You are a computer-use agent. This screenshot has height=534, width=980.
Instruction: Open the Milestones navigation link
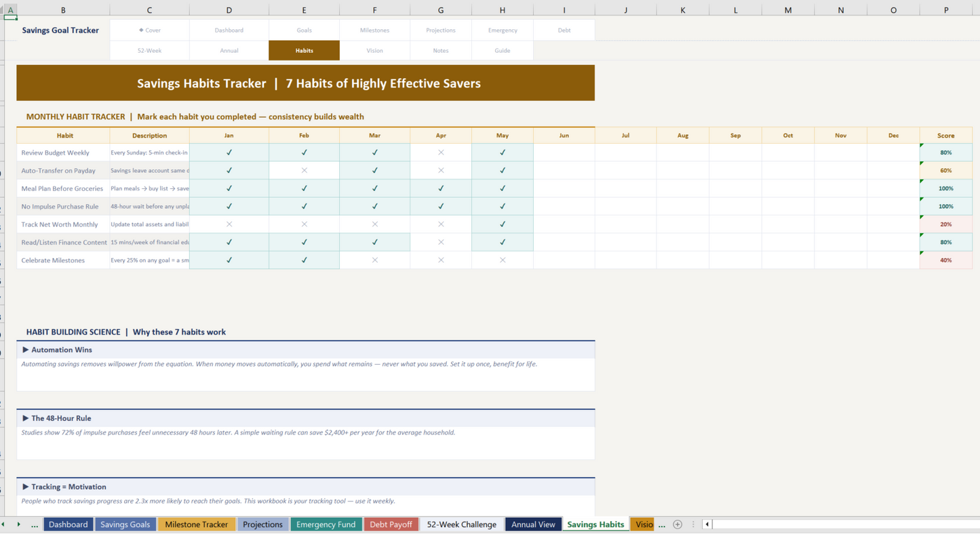[x=374, y=30]
